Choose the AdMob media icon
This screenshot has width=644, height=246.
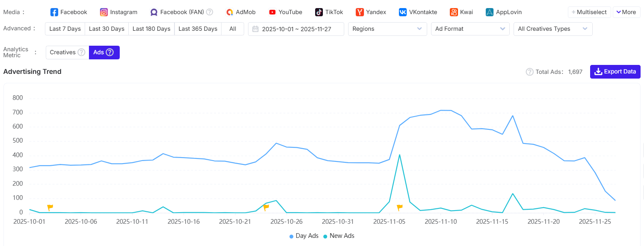tap(230, 12)
